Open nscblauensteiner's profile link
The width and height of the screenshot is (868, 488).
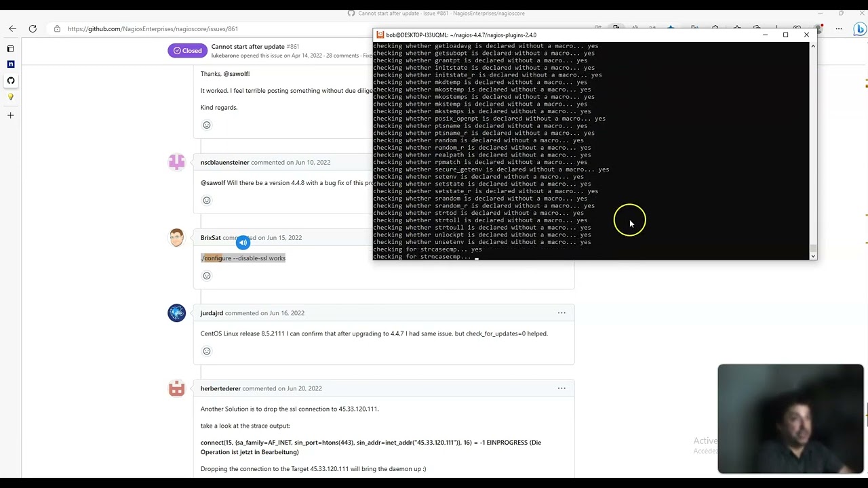225,163
